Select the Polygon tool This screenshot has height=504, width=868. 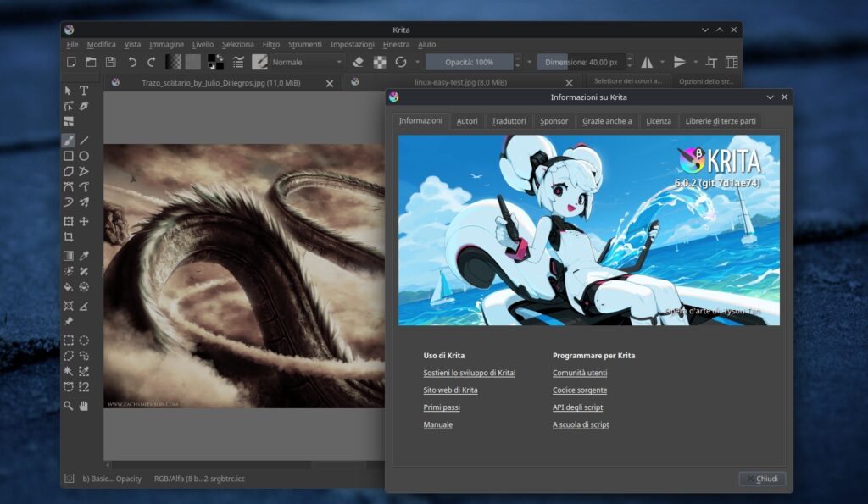click(x=68, y=171)
